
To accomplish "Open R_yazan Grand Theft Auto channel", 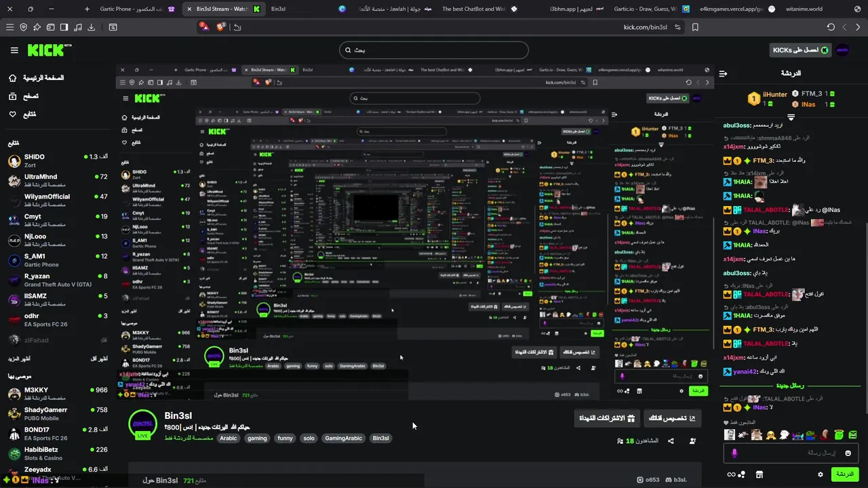I will pyautogui.click(x=58, y=281).
